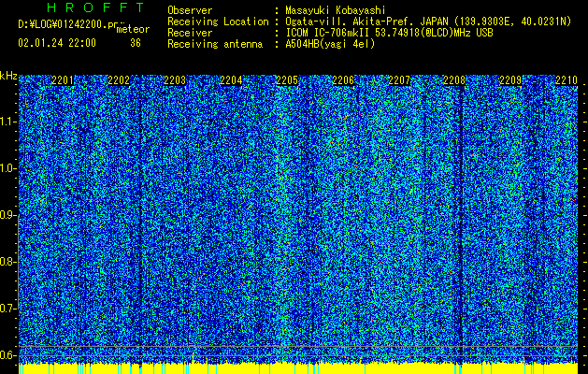Screen dimensions: 588x374
Task: Click the yellow signal level bar graph
Action: click(298, 368)
